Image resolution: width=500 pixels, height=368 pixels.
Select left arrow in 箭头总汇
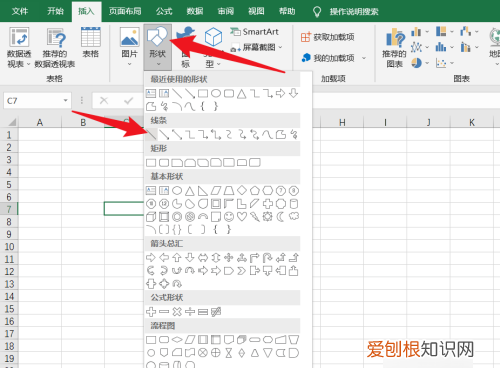pos(164,257)
